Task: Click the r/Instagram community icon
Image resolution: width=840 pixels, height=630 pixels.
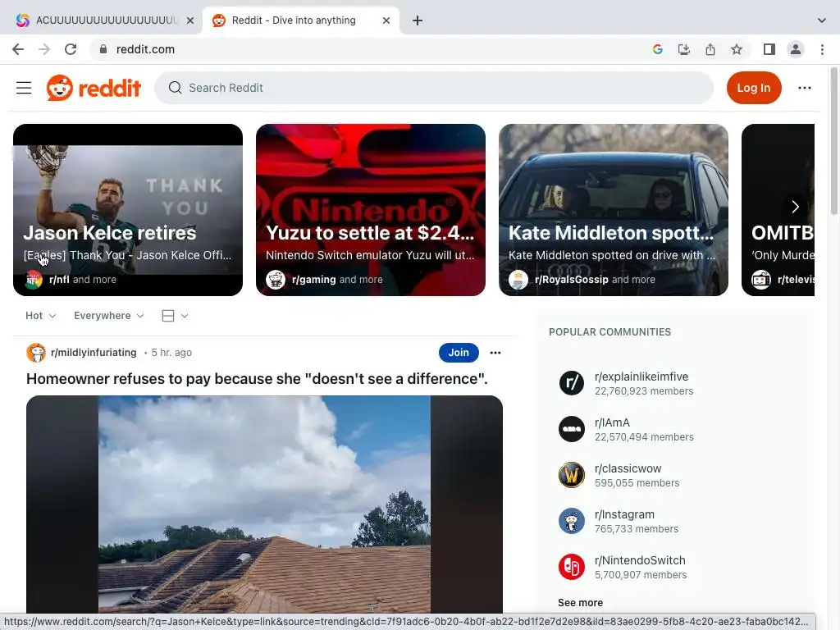Action: [572, 521]
